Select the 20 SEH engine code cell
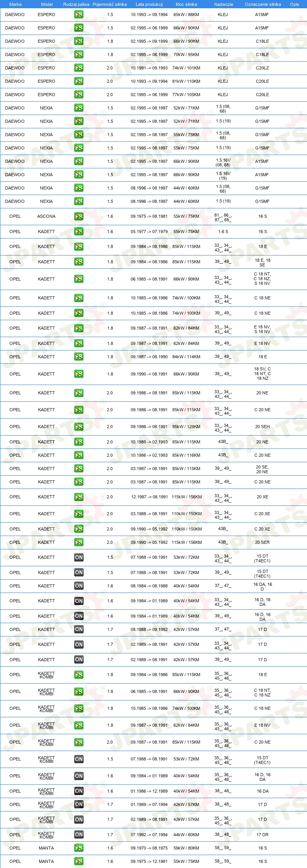The width and height of the screenshot is (307, 868). (x=262, y=427)
